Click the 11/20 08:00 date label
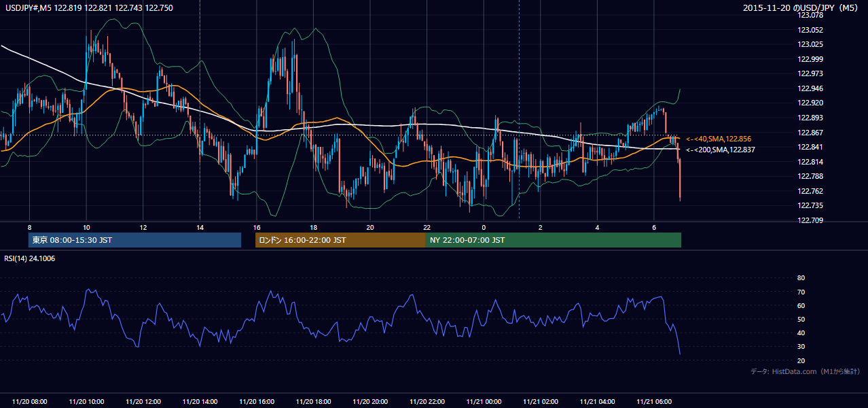This screenshot has height=408, width=868. [x=30, y=402]
